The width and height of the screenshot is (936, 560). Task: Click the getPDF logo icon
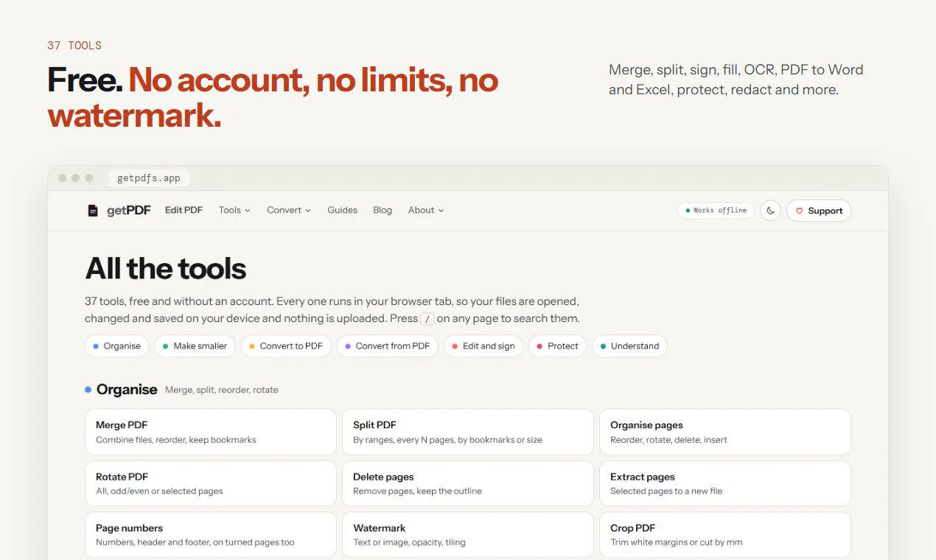[x=93, y=211]
